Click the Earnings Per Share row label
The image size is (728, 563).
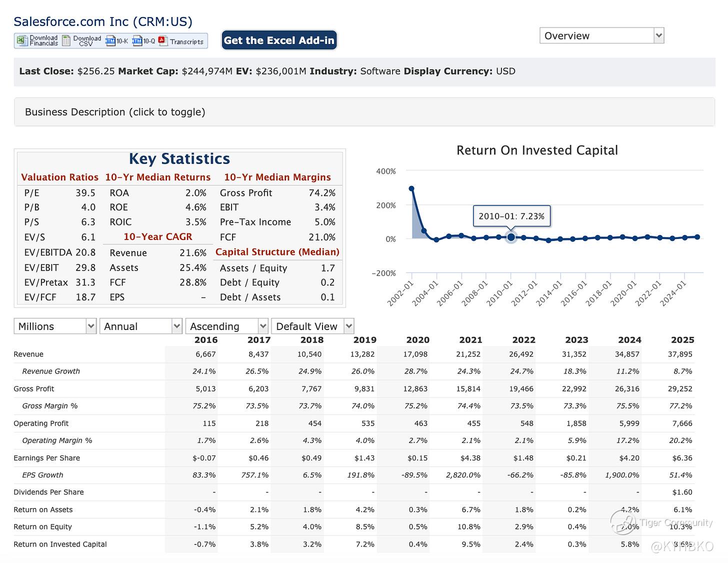46,458
